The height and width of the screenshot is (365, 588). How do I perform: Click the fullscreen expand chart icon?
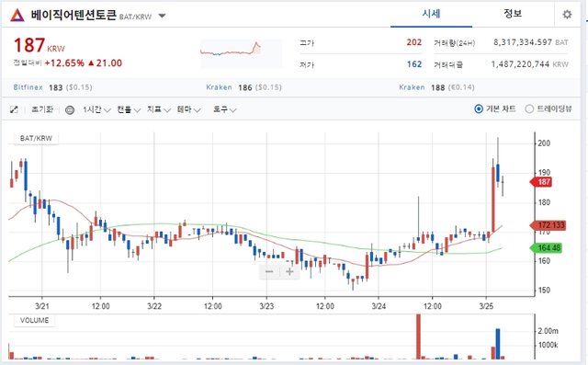tap(14, 109)
